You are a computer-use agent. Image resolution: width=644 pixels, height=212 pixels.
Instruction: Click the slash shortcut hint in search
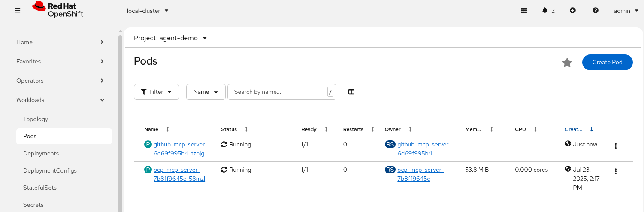[x=330, y=92]
